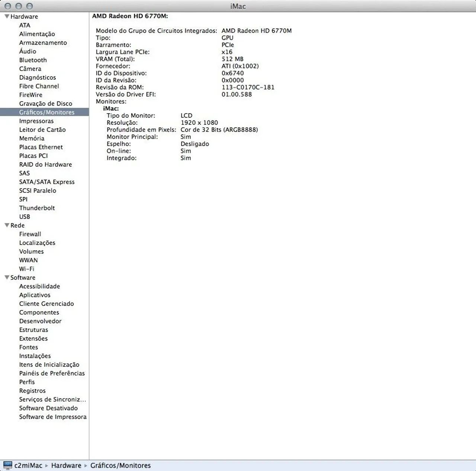Select Perfis in the sidebar
The height and width of the screenshot is (471, 476).
tap(27, 382)
